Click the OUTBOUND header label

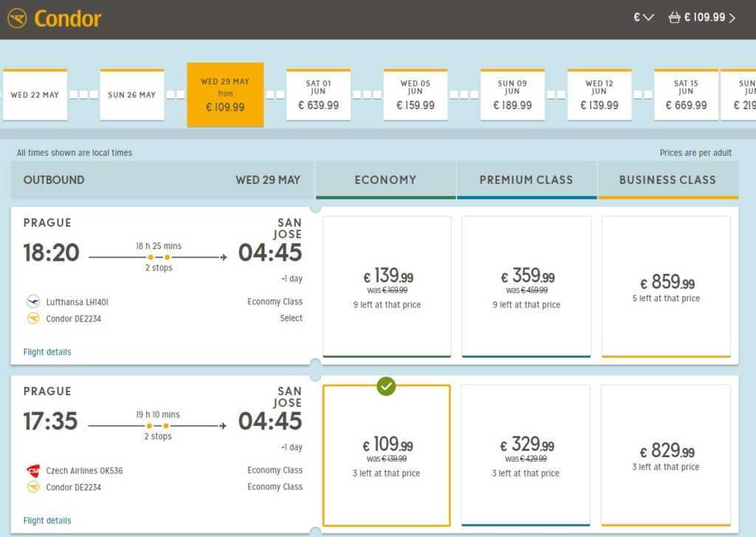[54, 180]
